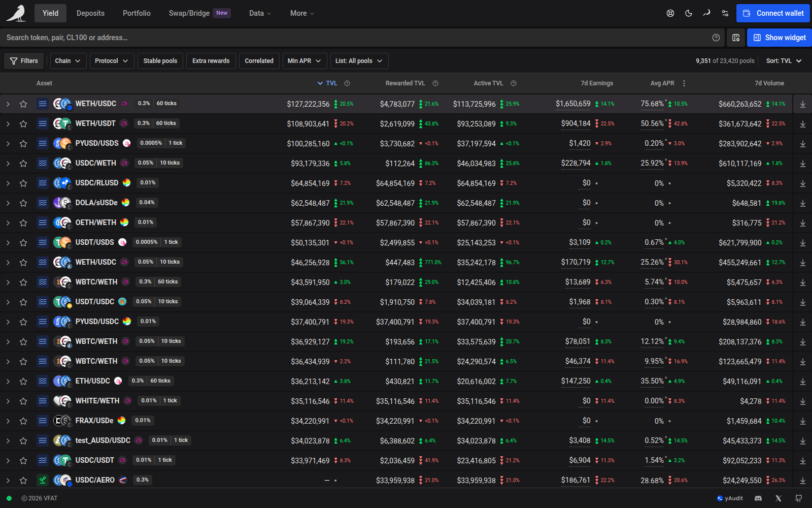Screen dimensions: 812x508
Task: Open the X (Twitter) icon in footer
Action: [779, 498]
